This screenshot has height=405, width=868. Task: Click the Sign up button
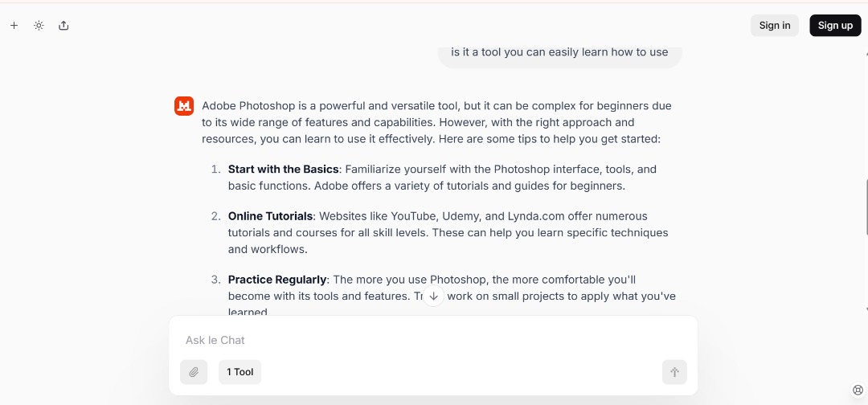pos(835,26)
